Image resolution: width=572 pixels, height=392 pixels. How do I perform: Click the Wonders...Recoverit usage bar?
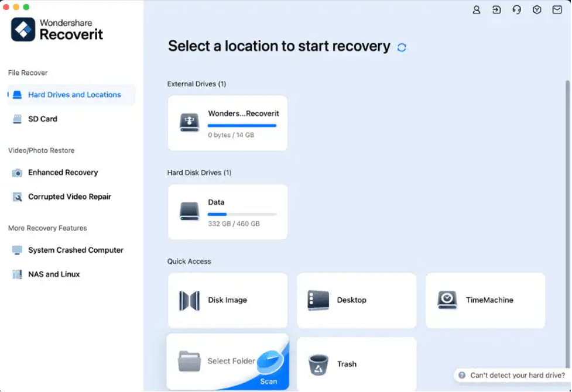[x=242, y=125]
